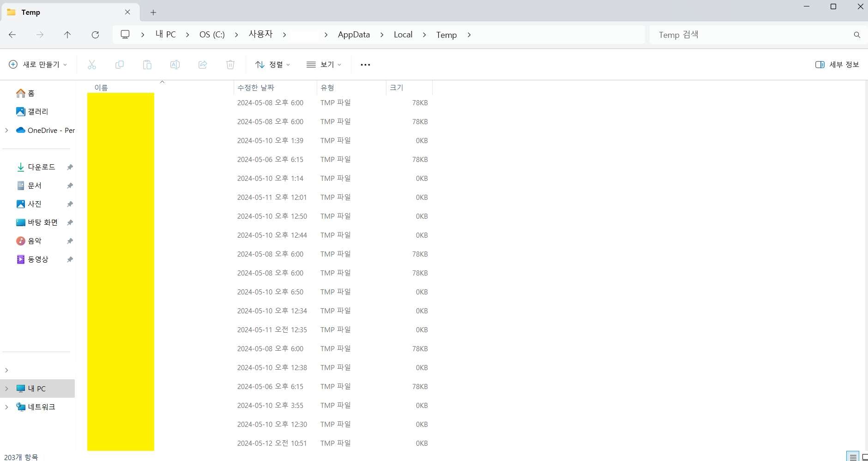868x461 pixels.
Task: Toggle the 세부 정보 details pane
Action: pos(837,65)
